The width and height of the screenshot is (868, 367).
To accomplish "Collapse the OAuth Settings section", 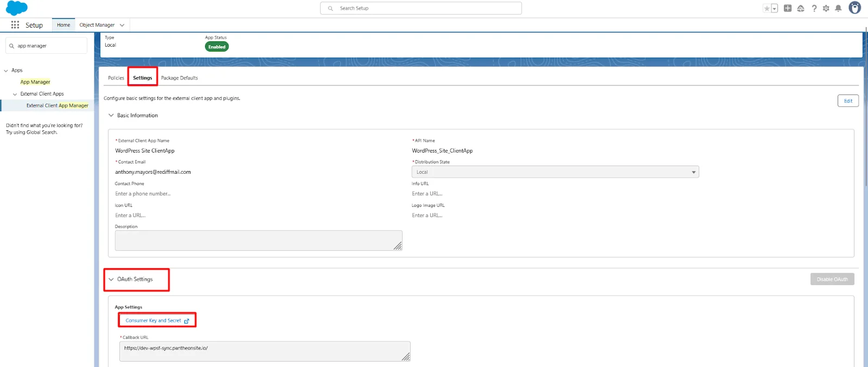I will coord(111,279).
